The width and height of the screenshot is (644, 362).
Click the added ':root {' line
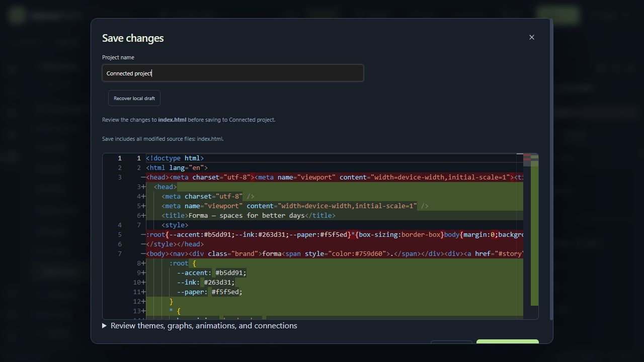pyautogui.click(x=335, y=263)
